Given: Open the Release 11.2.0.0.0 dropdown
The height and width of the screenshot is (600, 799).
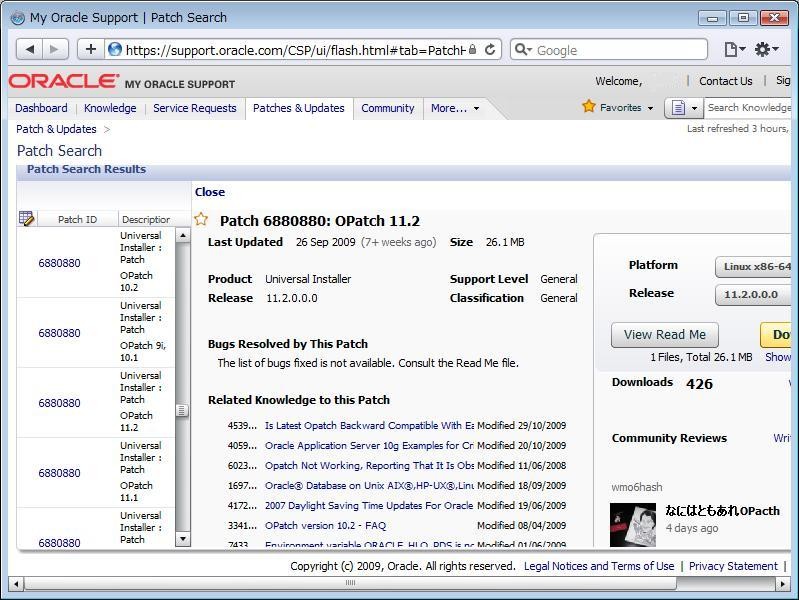Looking at the screenshot, I should [x=753, y=295].
